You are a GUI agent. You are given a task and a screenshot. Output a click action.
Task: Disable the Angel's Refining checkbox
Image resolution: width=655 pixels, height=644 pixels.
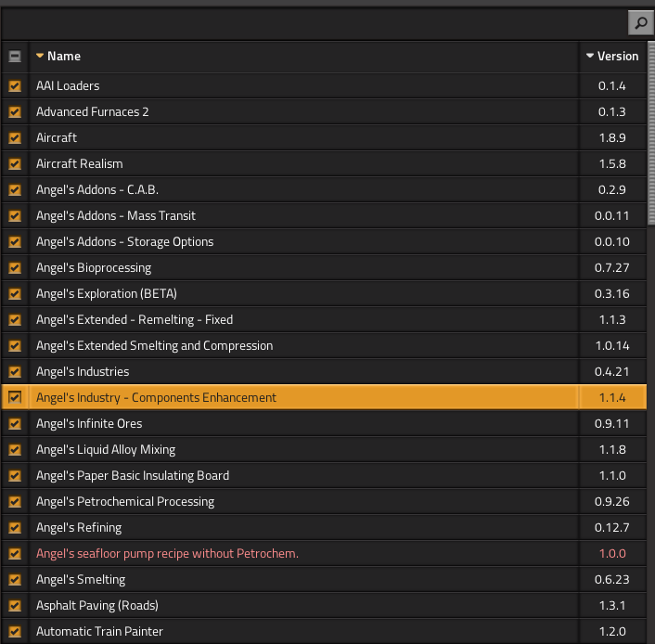[x=15, y=527]
